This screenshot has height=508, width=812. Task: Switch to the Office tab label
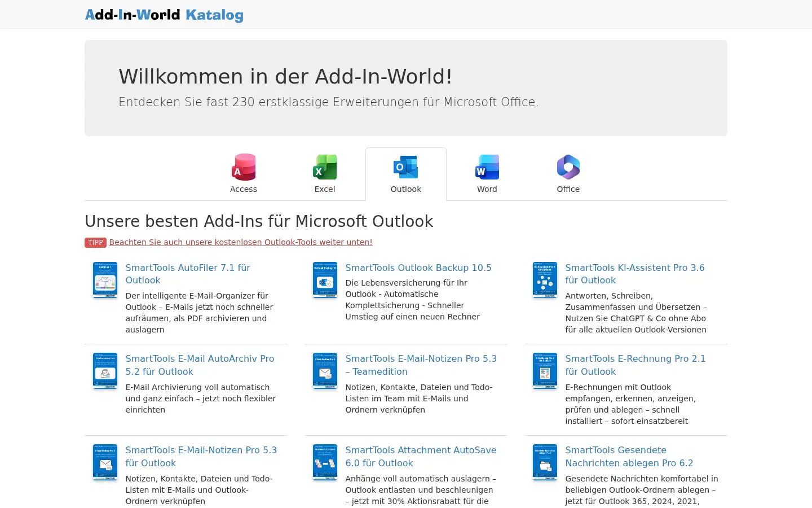[x=568, y=189]
